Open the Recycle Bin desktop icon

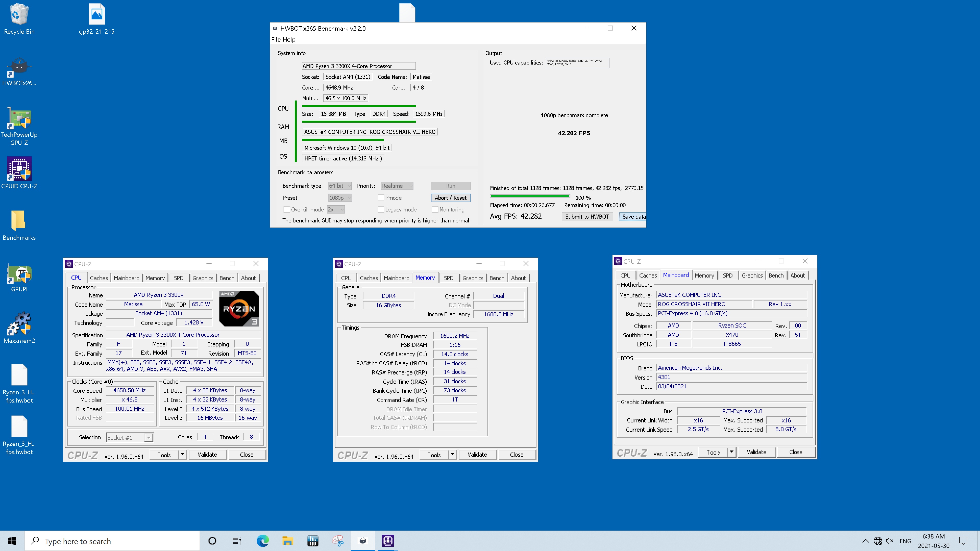point(19,19)
